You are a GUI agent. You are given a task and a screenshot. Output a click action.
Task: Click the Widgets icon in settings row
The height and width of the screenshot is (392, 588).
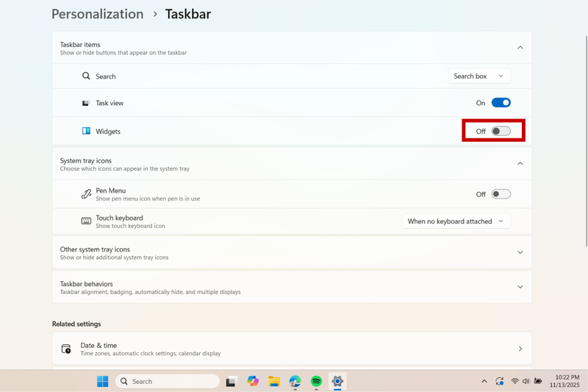tap(86, 131)
